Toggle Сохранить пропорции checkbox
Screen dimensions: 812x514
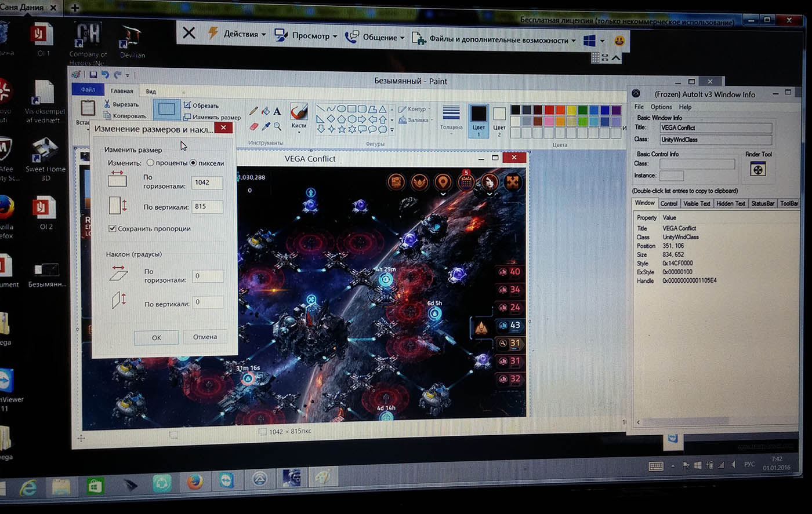pos(112,228)
